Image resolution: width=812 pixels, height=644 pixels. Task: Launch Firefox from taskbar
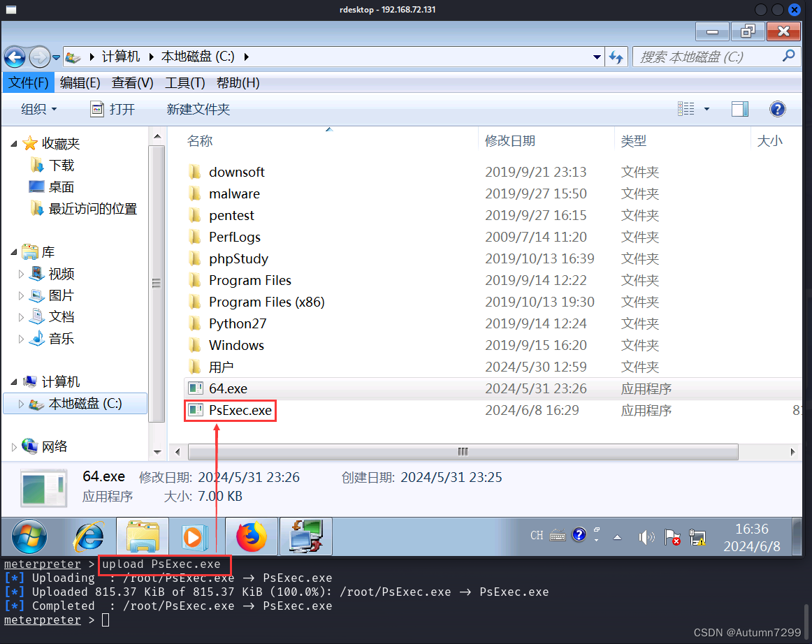pos(252,536)
